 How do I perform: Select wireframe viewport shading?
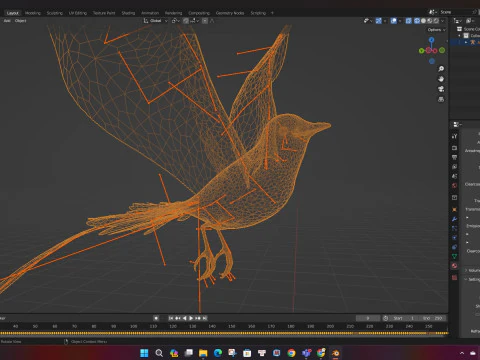pos(417,21)
